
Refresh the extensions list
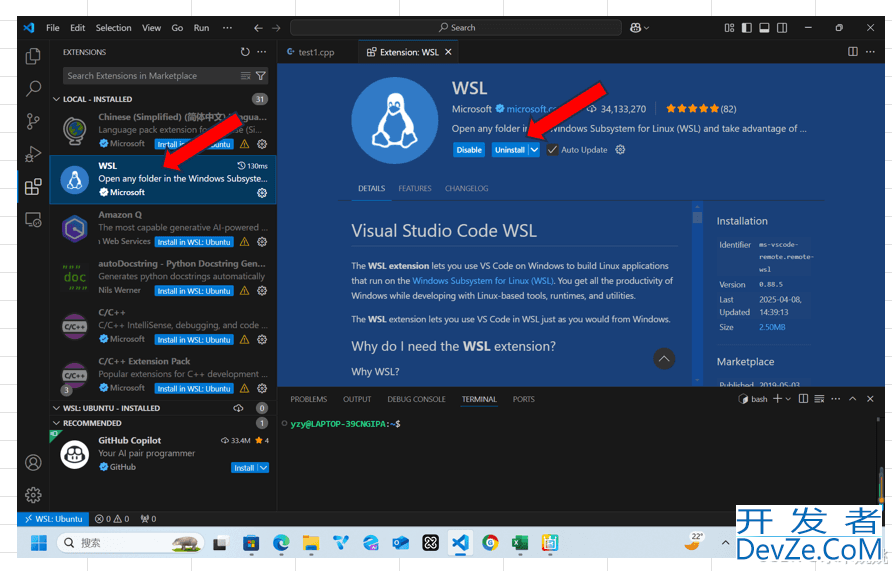click(x=245, y=52)
